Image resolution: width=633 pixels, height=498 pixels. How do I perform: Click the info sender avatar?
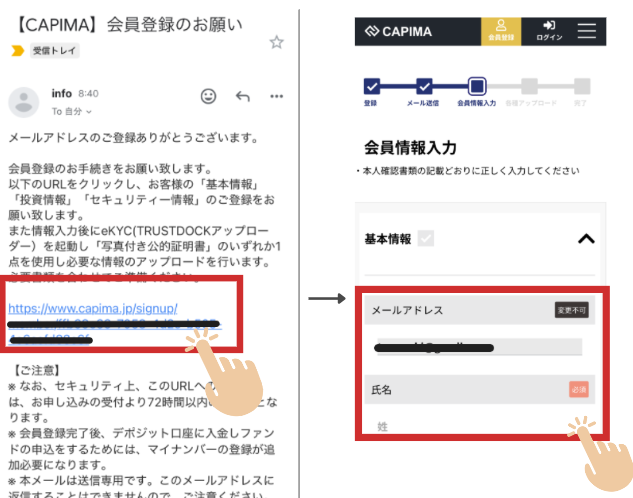click(24, 102)
